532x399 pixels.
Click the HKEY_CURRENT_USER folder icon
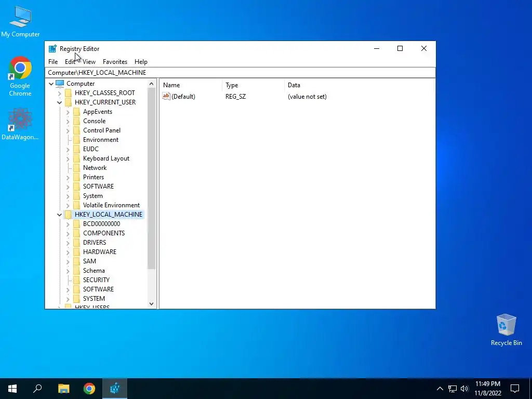[68, 102]
